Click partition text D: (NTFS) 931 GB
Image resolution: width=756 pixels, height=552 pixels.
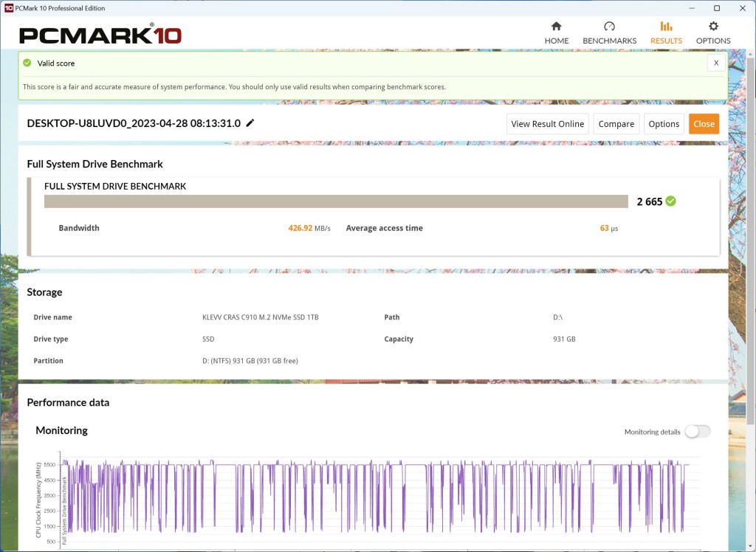coord(250,361)
